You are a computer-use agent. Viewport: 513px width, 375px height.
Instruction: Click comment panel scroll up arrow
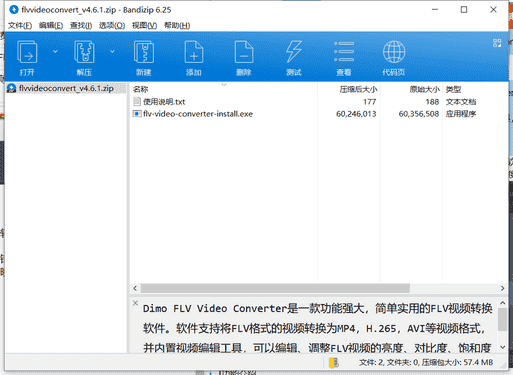[502, 303]
